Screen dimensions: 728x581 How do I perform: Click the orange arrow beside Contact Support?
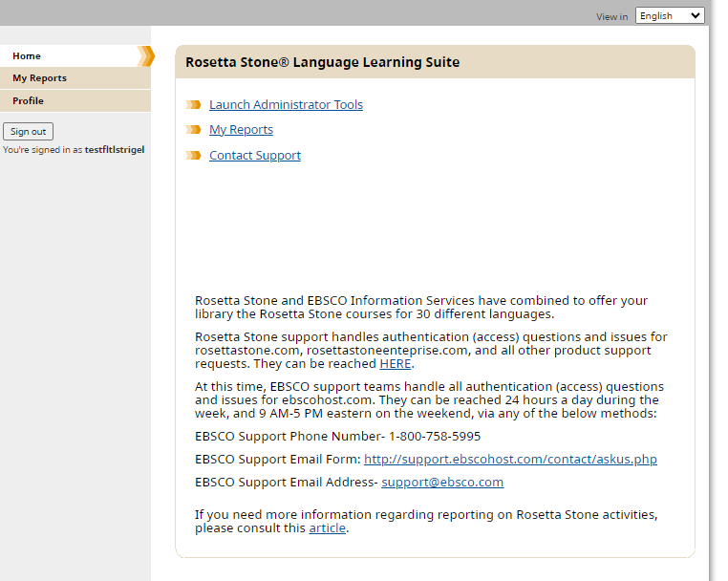click(x=194, y=156)
